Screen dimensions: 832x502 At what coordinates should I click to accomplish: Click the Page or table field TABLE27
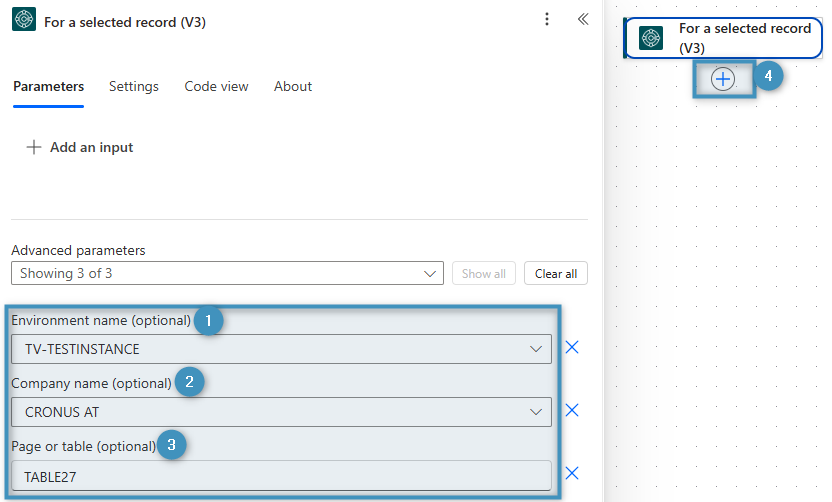coord(281,475)
